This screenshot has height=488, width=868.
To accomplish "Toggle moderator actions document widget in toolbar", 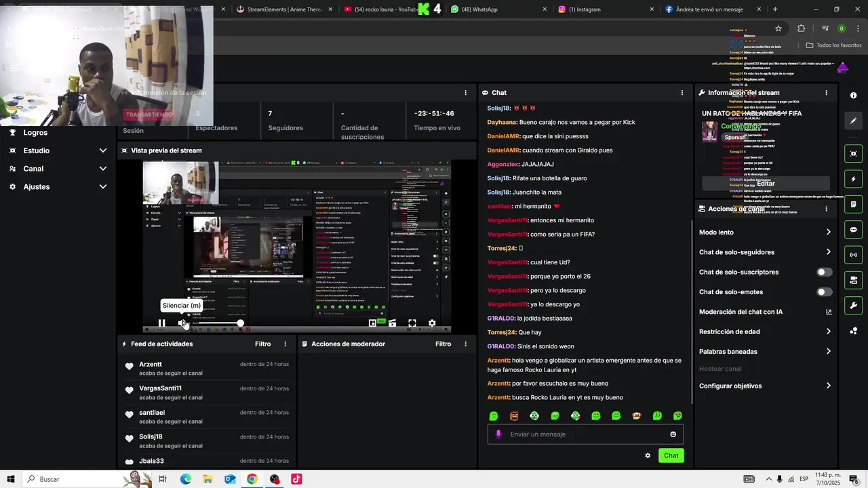I will 854,204.
